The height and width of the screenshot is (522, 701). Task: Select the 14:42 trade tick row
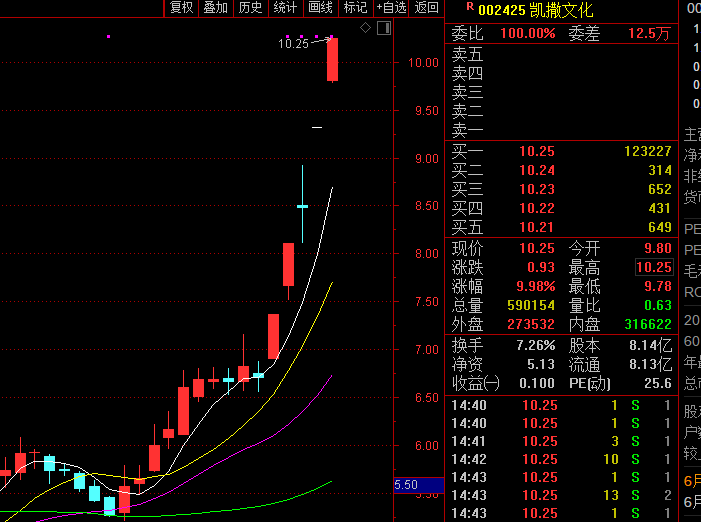(562, 459)
